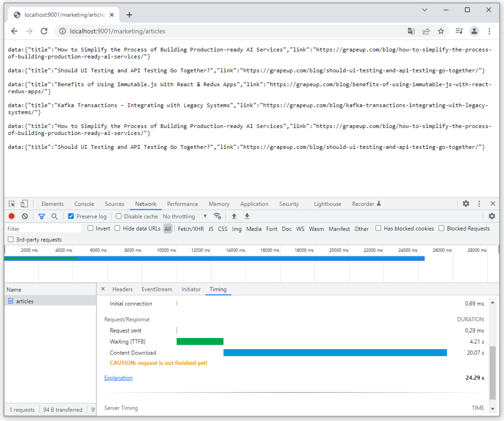Bookmark this page with the star
The width and height of the screenshot is (504, 421).
(441, 31)
